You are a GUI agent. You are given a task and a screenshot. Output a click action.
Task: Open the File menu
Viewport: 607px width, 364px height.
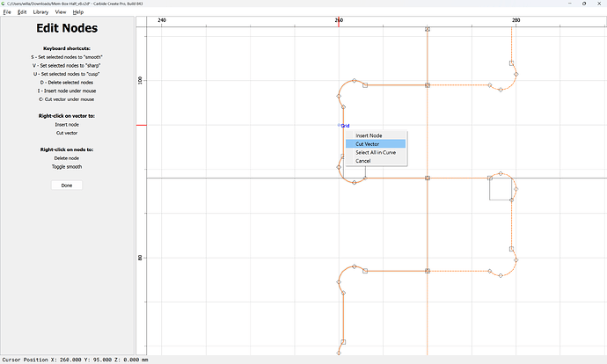(x=7, y=12)
